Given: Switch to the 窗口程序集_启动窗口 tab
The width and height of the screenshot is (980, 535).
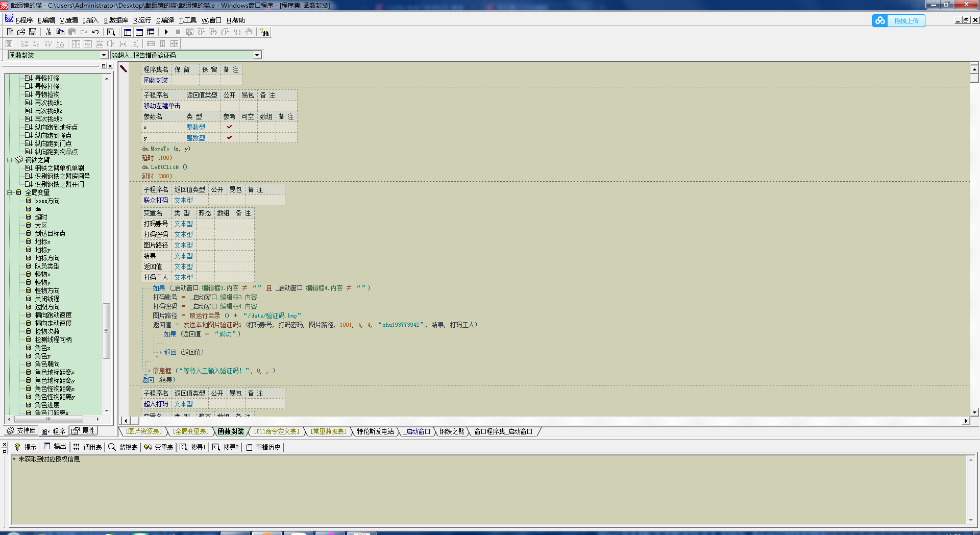Looking at the screenshot, I should pyautogui.click(x=503, y=431).
